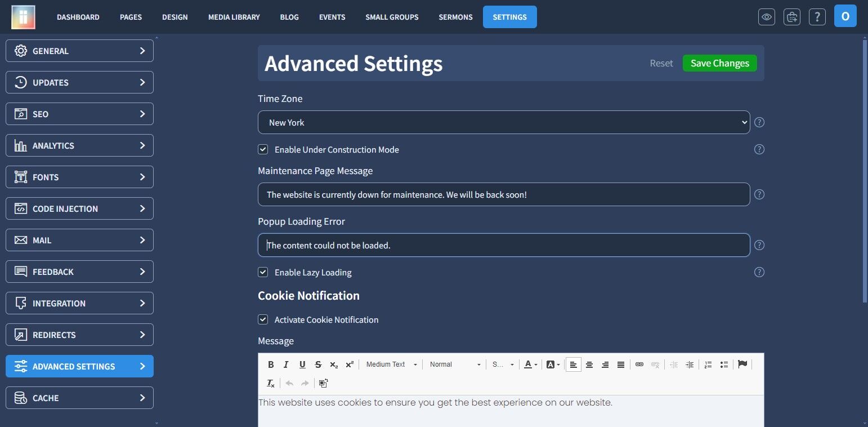The height and width of the screenshot is (427, 868).
Task: Click the Reset link
Action: click(x=661, y=63)
